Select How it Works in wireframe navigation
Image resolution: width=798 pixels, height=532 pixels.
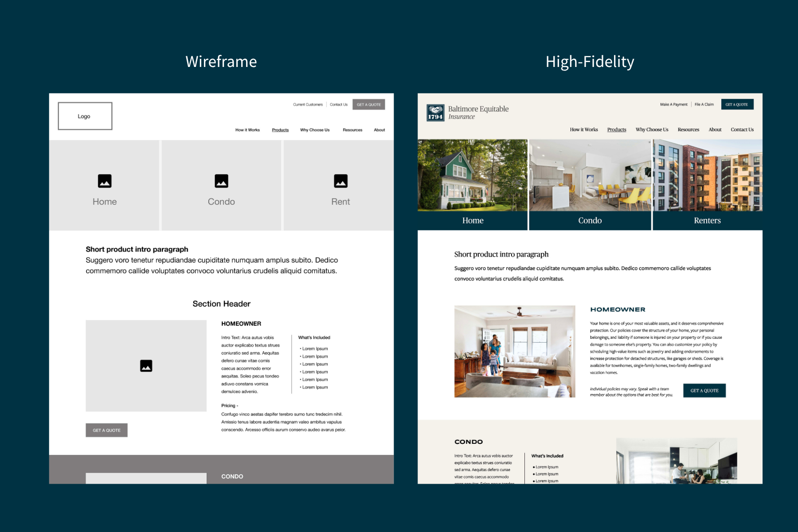pyautogui.click(x=247, y=130)
